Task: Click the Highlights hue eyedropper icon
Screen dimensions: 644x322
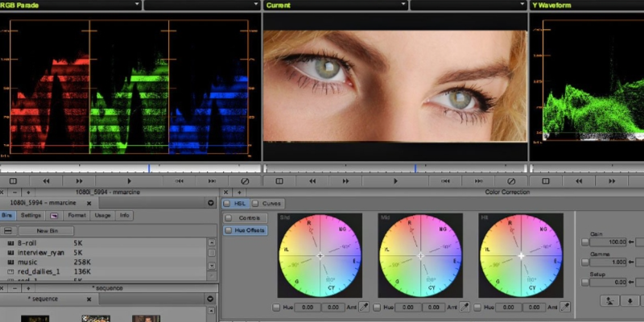Action: 565,307
